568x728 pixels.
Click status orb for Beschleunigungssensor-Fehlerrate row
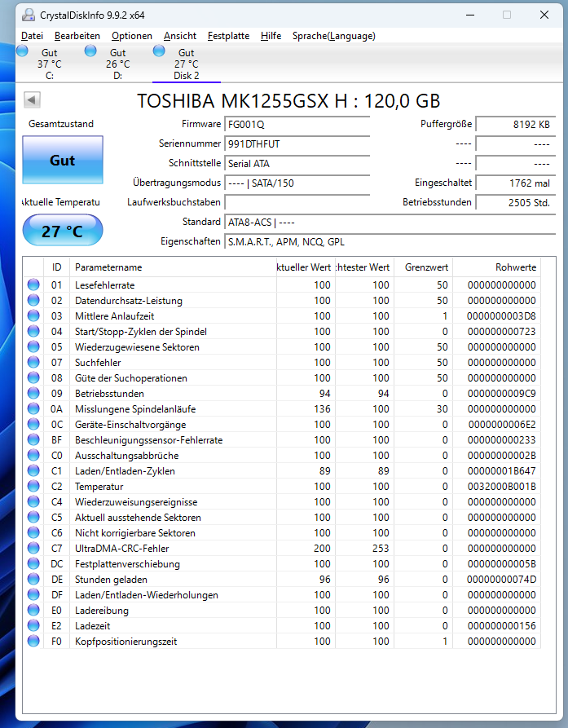click(x=33, y=439)
